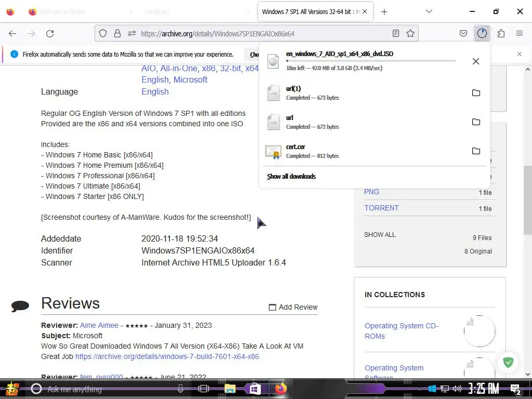Open the tracking protection shield icon
The width and height of the screenshot is (532, 399).
(103, 33)
